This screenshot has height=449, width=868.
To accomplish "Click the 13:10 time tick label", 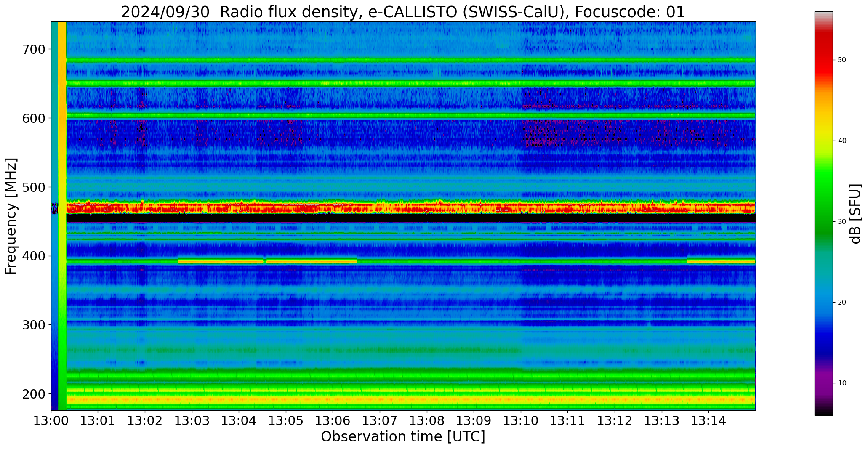I will 521,420.
